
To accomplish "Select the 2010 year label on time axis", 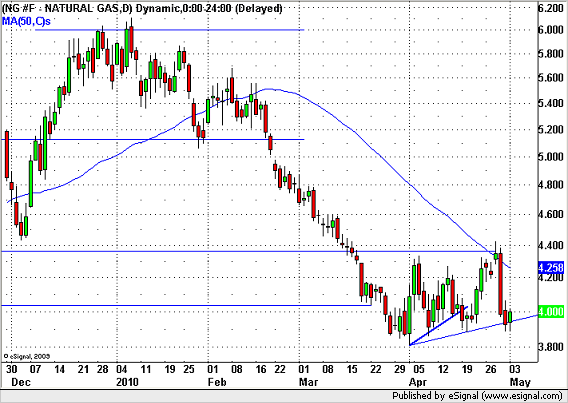I will pyautogui.click(x=127, y=382).
